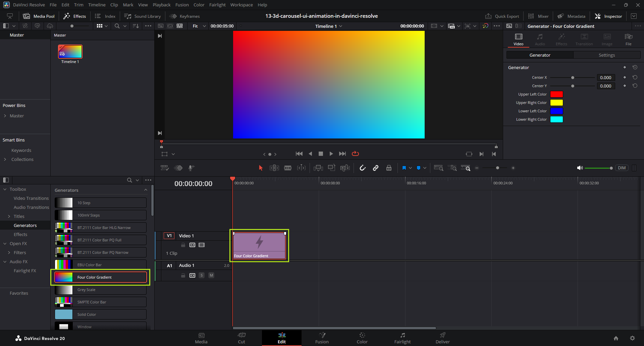Solo the Audio 1 track
This screenshot has height=346, width=644.
[x=202, y=275]
